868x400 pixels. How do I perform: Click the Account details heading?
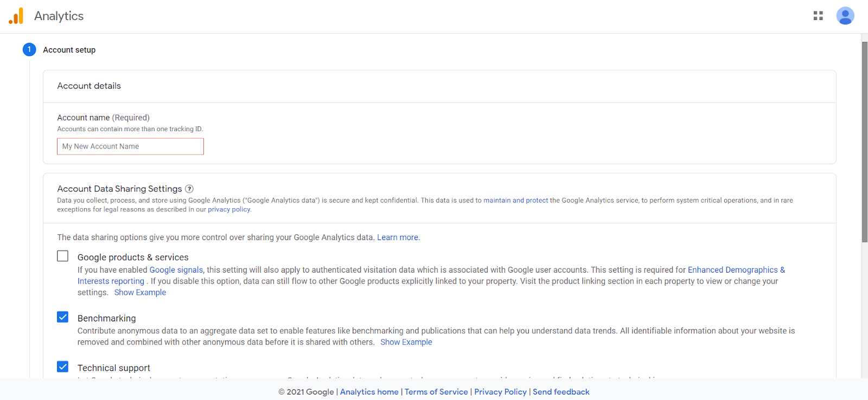pyautogui.click(x=89, y=86)
